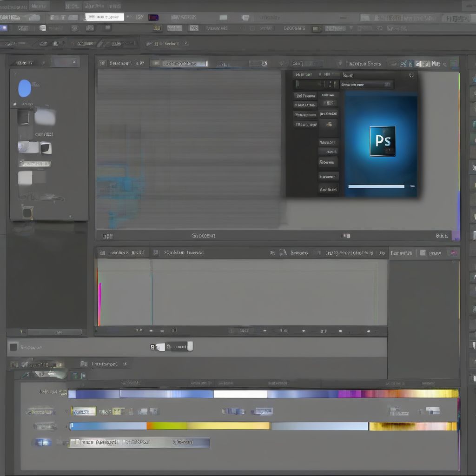The width and height of the screenshot is (476, 476).
Task: Select the dark monitor thumbnail in the left panel
Action: [x=23, y=117]
